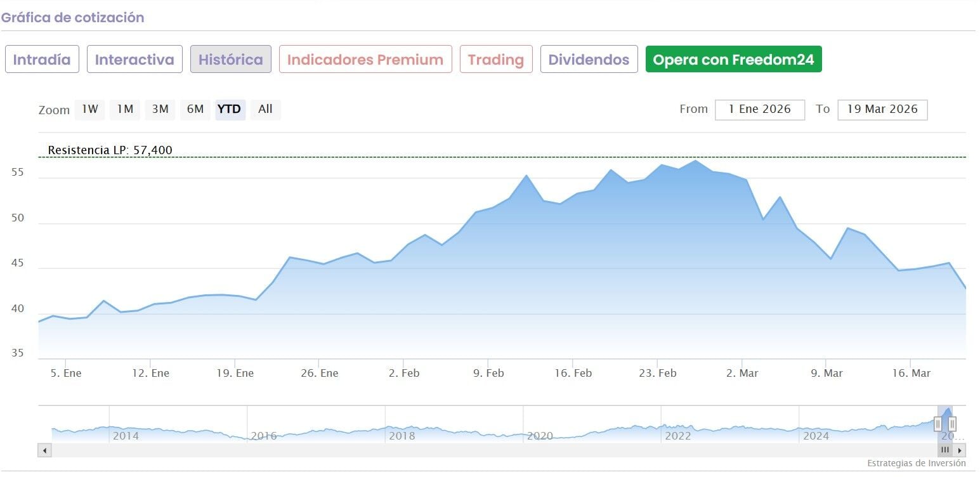Click the left range handle in navigator
Viewport: 980px width, 484px height.
pos(938,424)
